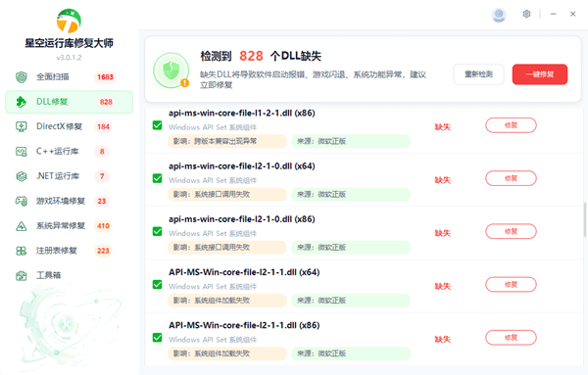Open the .NET运行库 section

click(69, 176)
